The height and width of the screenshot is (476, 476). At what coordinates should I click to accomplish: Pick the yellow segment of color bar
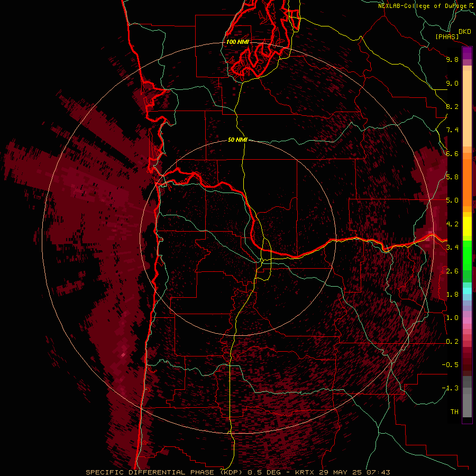pyautogui.click(x=467, y=226)
